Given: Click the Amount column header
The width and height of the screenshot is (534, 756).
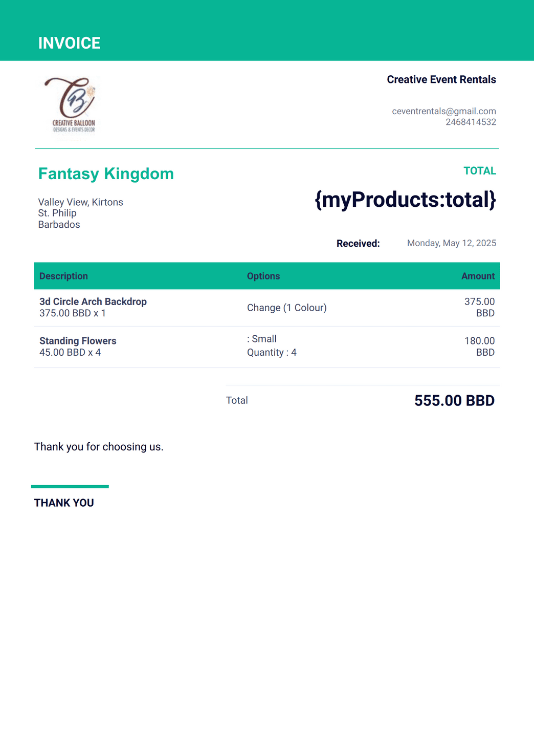Looking at the screenshot, I should [x=478, y=276].
